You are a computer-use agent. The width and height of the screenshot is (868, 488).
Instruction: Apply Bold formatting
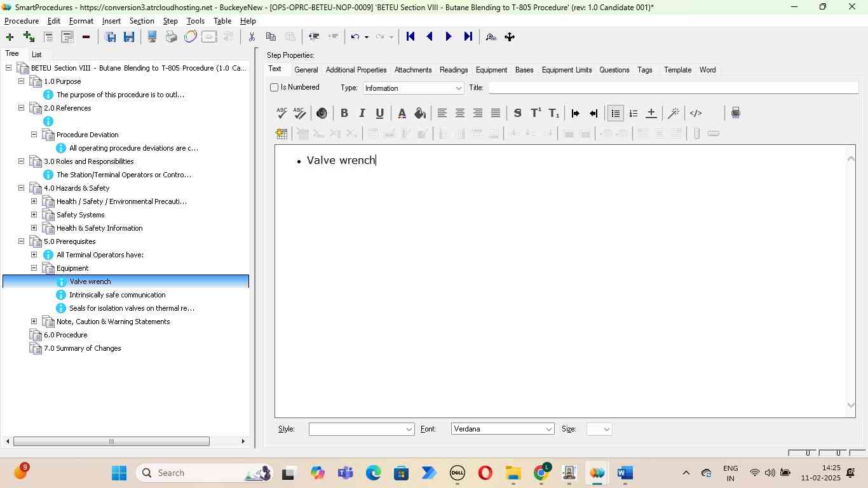pyautogui.click(x=344, y=113)
